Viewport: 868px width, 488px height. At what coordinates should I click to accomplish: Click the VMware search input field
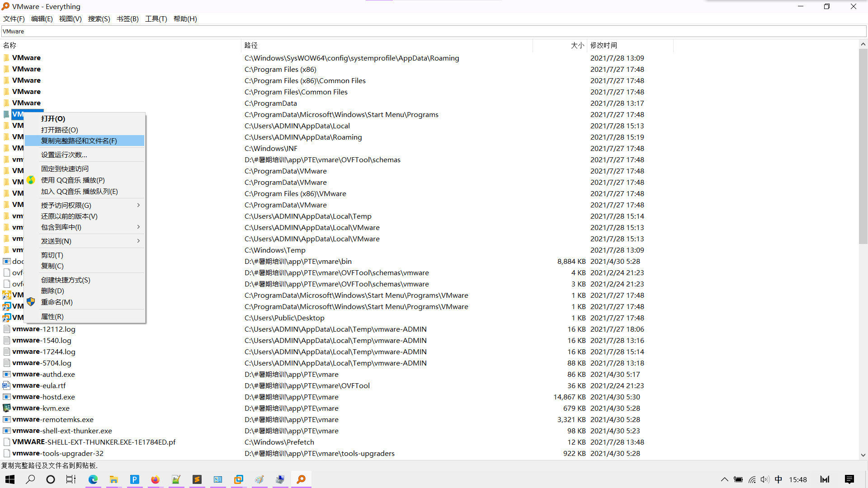pyautogui.click(x=434, y=31)
